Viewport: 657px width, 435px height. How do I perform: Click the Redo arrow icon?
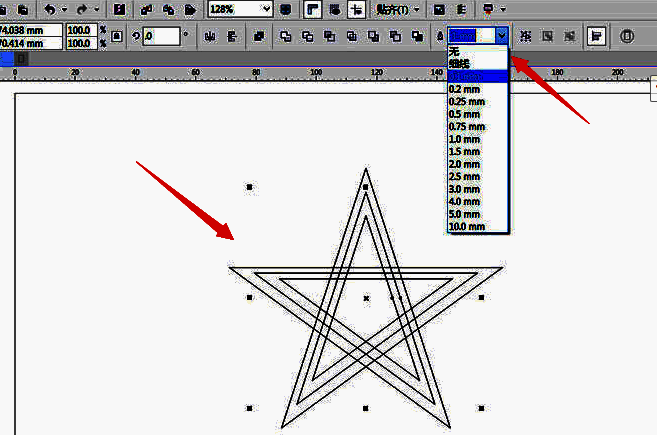coord(82,8)
